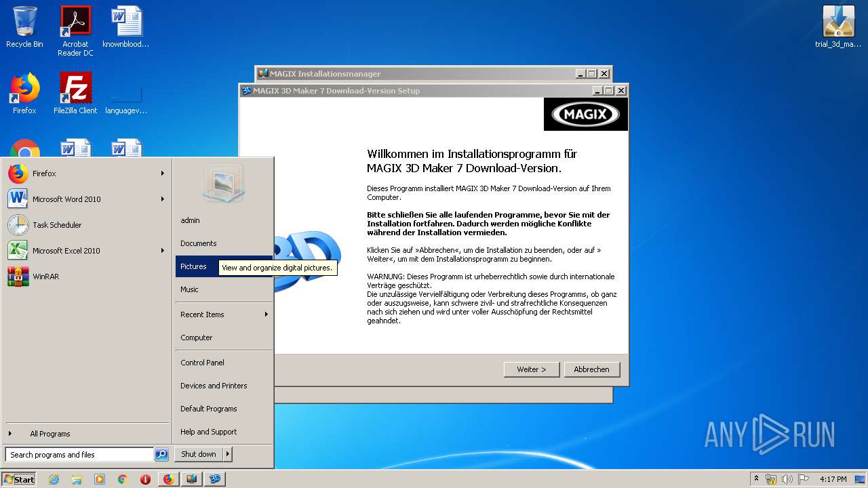
Task: Click the Weiter > button in setup
Action: [x=532, y=369]
